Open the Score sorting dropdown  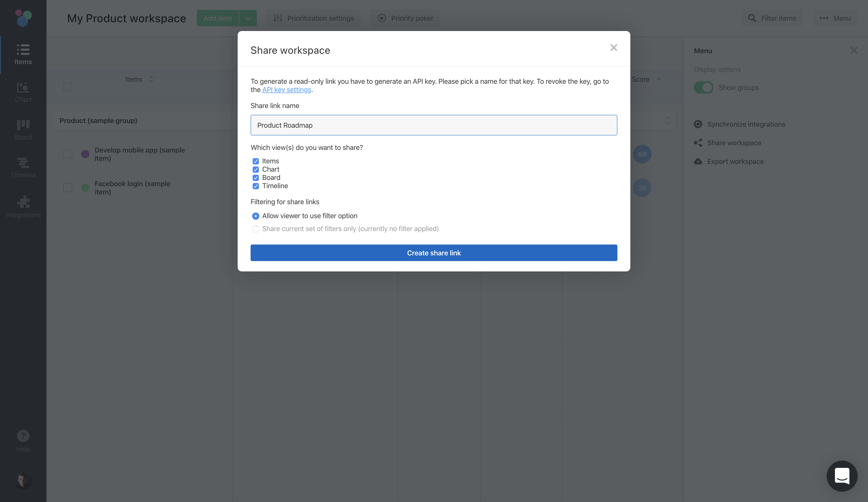(659, 79)
